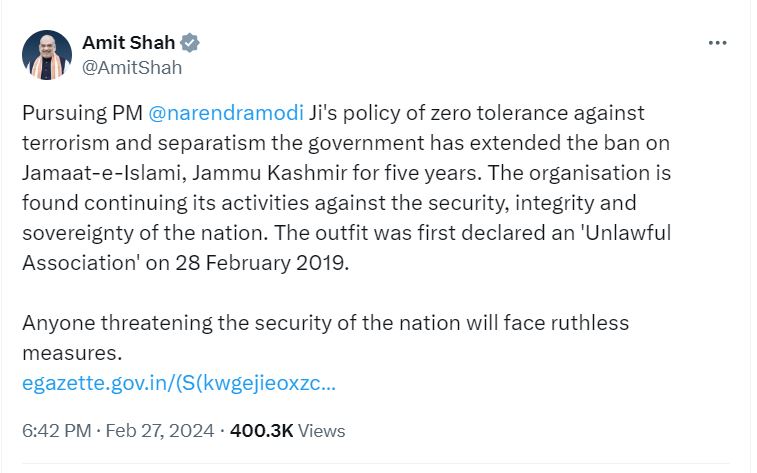Image resolution: width=757 pixels, height=473 pixels.
Task: Open Amit Shah's profile picture
Action: point(47,55)
